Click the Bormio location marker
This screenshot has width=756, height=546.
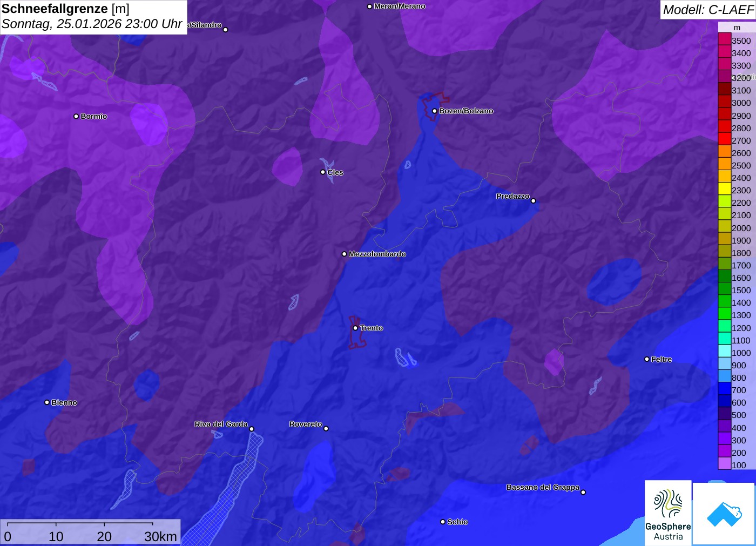(x=76, y=117)
